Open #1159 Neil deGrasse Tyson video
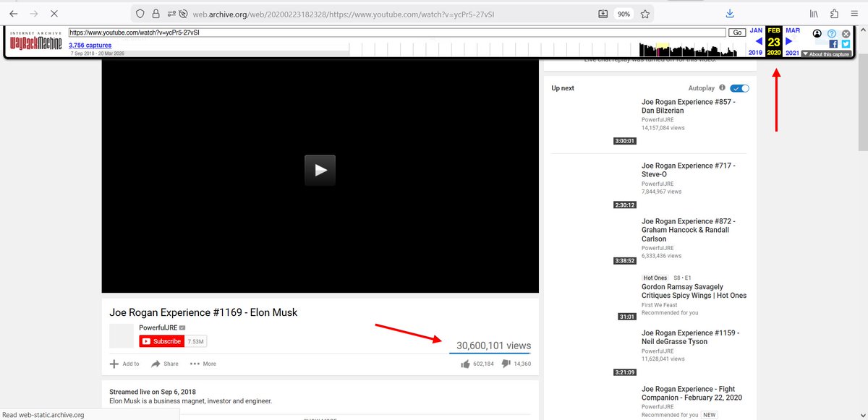The width and height of the screenshot is (868, 420). pyautogui.click(x=690, y=337)
